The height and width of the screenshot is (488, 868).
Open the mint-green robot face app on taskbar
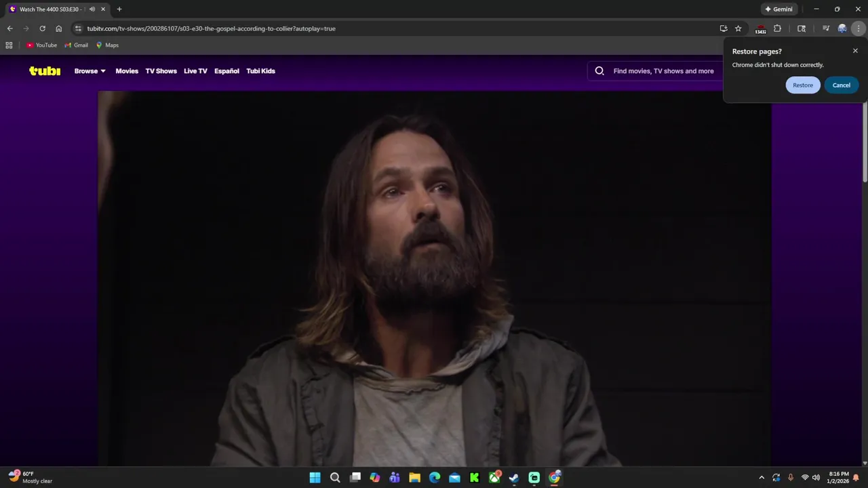(534, 478)
